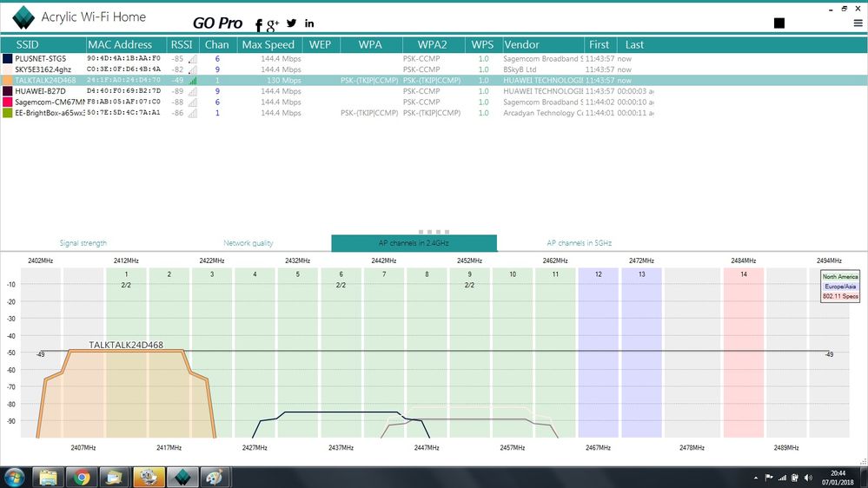Click Sagemcom-CM67 pink color swatch
The height and width of the screenshot is (488, 868).
(x=8, y=102)
